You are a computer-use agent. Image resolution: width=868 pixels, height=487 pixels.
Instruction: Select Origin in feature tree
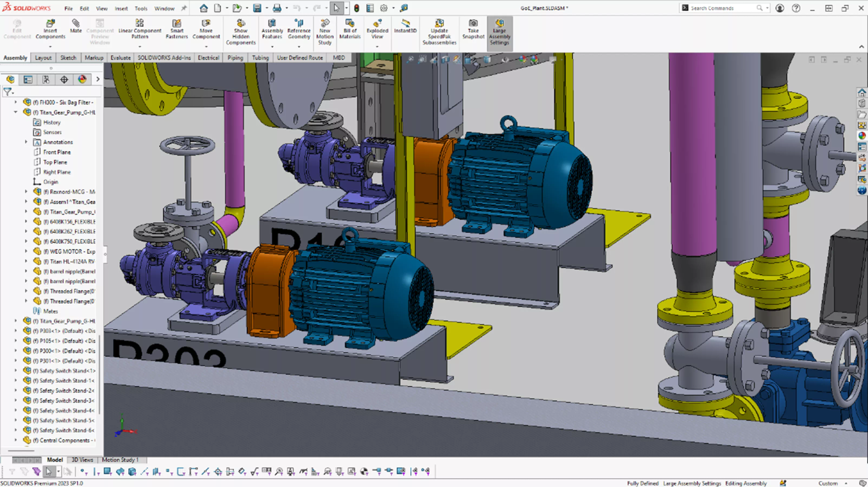coord(50,182)
